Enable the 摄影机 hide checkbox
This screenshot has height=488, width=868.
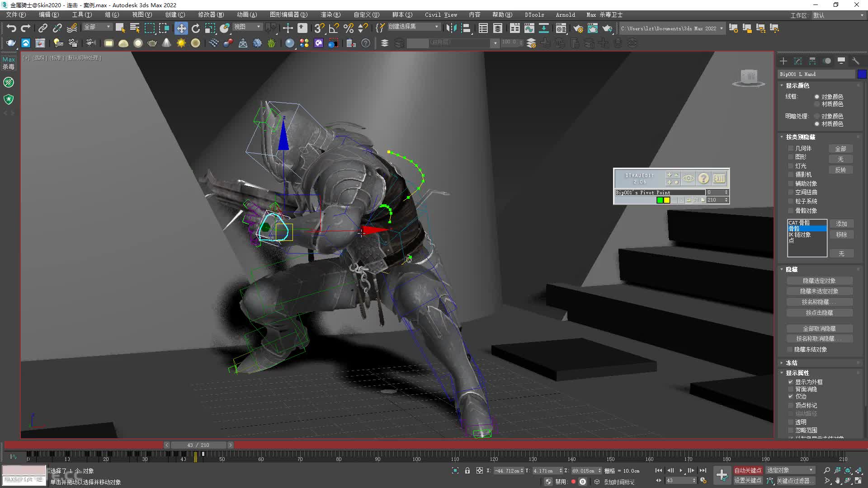(791, 174)
